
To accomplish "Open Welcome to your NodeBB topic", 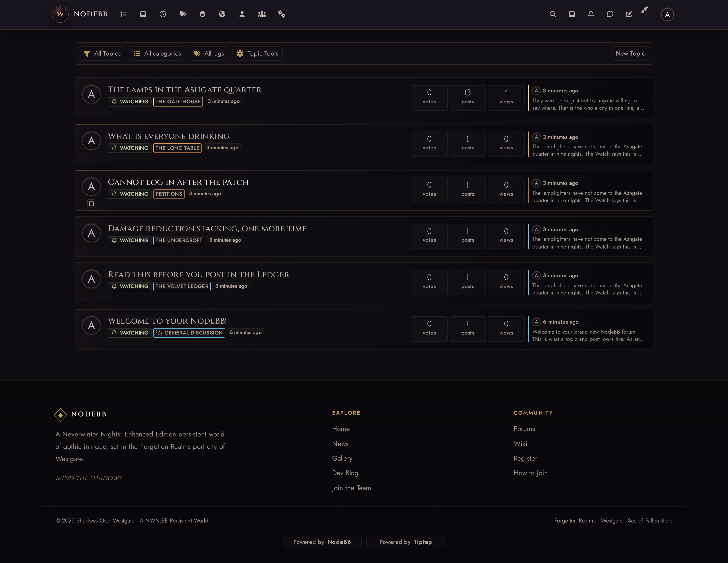I will [x=167, y=321].
